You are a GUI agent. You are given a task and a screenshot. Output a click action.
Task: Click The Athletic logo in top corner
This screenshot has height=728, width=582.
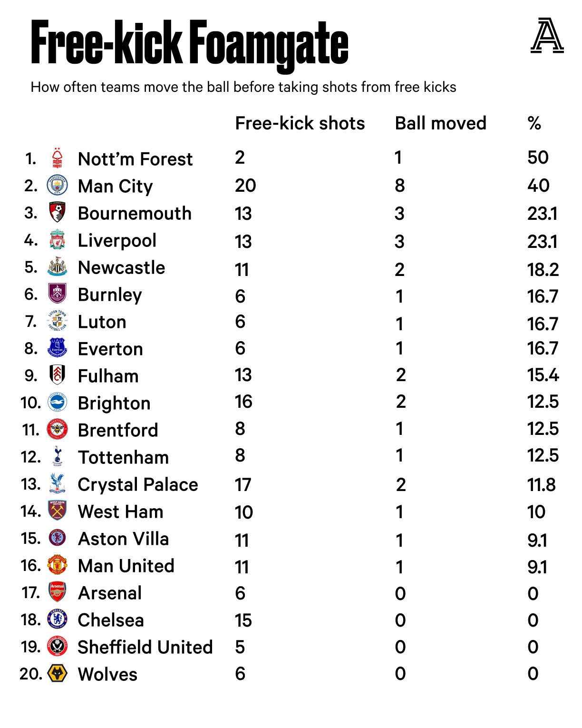547,36
